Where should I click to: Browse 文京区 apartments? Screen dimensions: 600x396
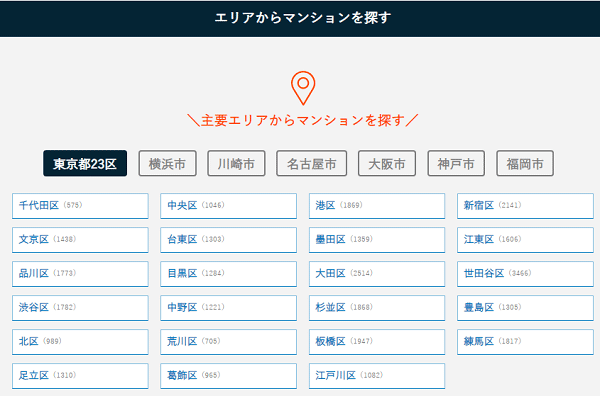click(x=80, y=240)
